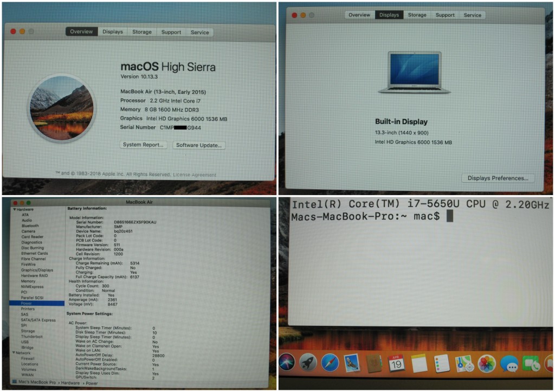Image resolution: width=555 pixels, height=392 pixels.
Task: Select PCI in System Report sidebar
Action: tap(24, 292)
